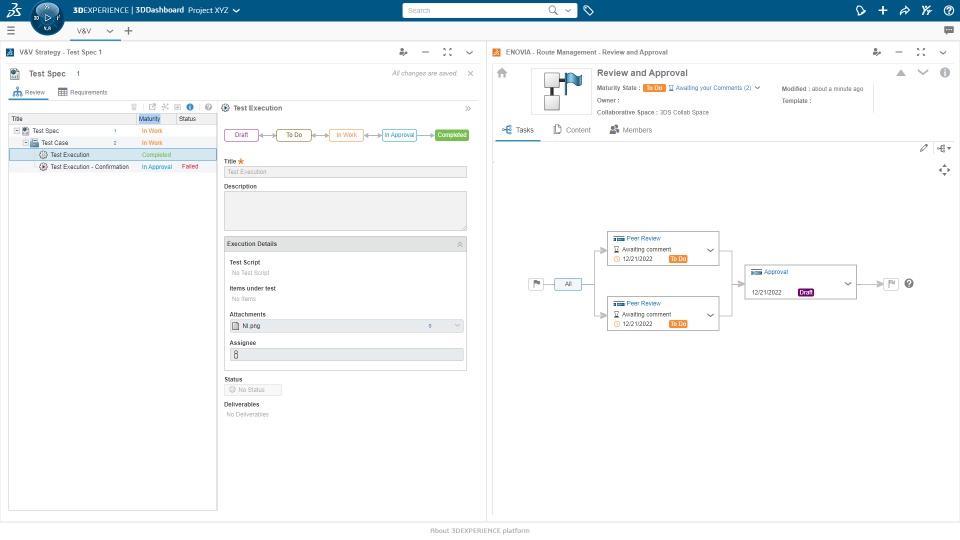960x540 pixels.
Task: Expand the Attachments Nl.png dropdown
Action: [x=457, y=326]
